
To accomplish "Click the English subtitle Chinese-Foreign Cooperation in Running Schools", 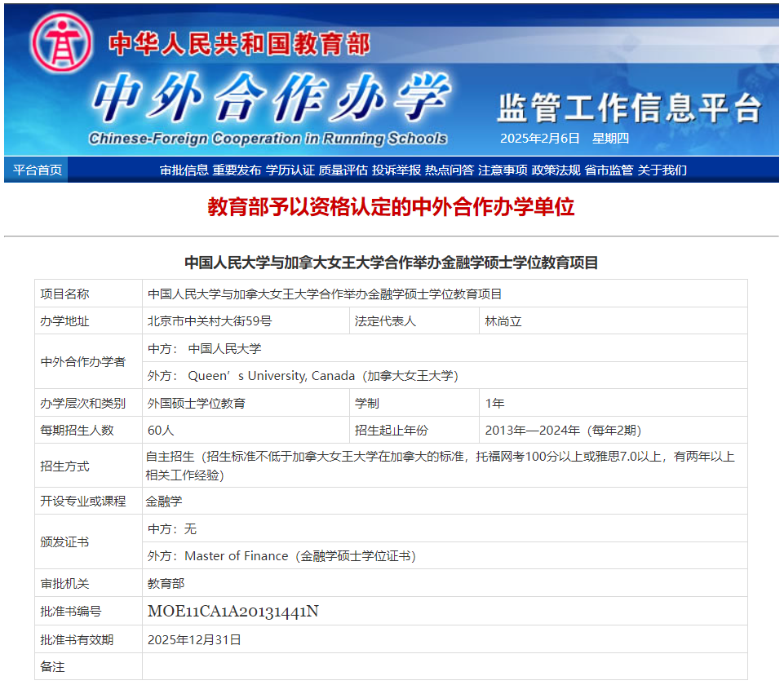I will [268, 139].
